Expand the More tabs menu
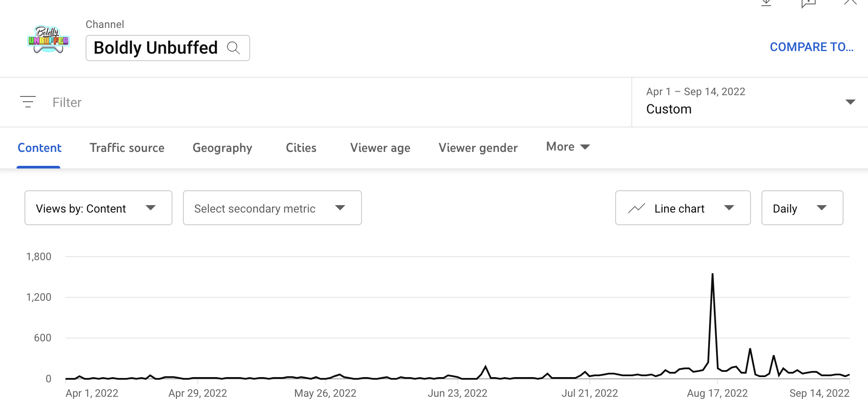 tap(567, 147)
